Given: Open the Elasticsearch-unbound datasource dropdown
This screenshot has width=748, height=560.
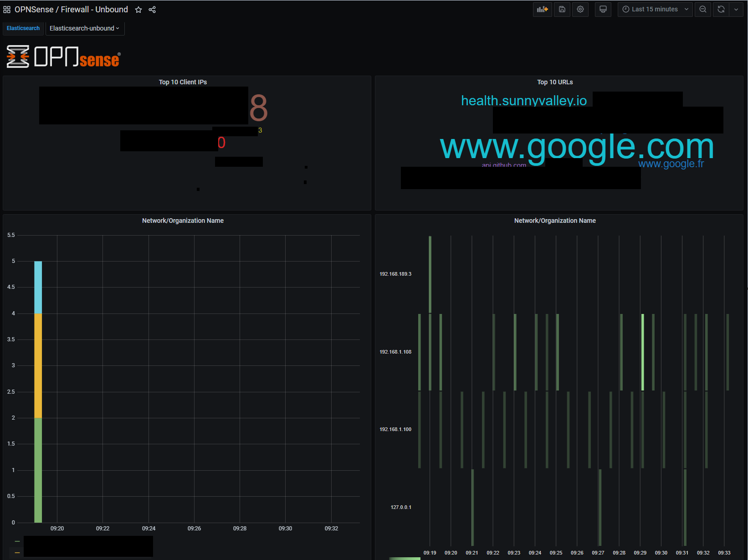Looking at the screenshot, I should [x=85, y=28].
